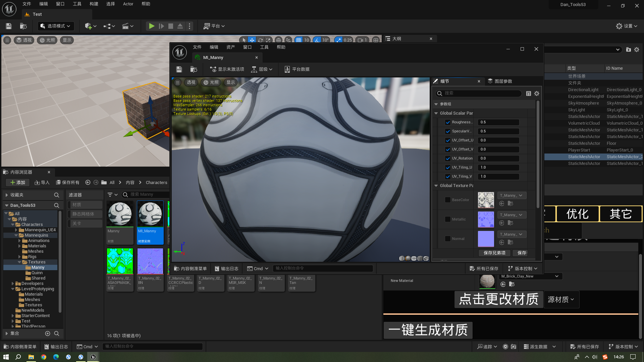Click the one-click generate material button

pyautogui.click(x=428, y=330)
